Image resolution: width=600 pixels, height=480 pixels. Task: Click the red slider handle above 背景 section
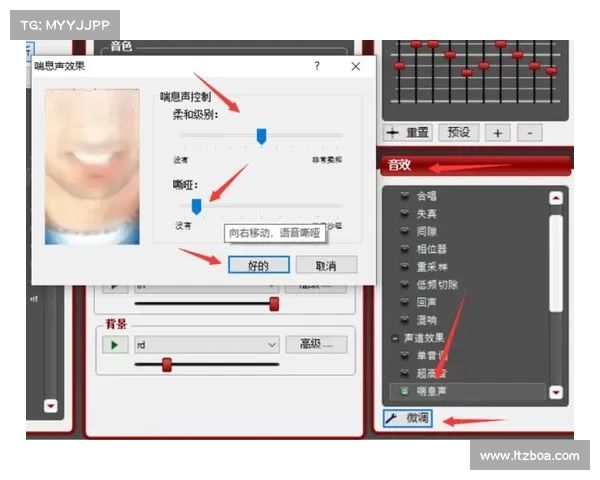click(274, 304)
